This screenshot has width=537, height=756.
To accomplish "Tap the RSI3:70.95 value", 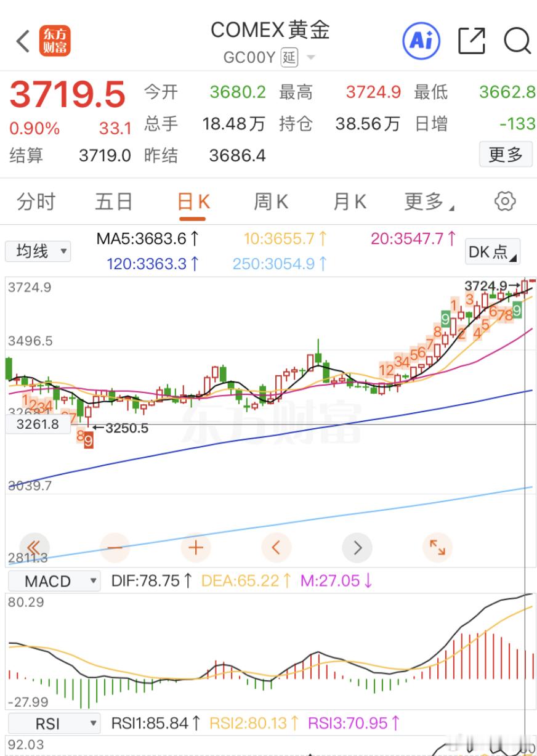I will point(354,723).
